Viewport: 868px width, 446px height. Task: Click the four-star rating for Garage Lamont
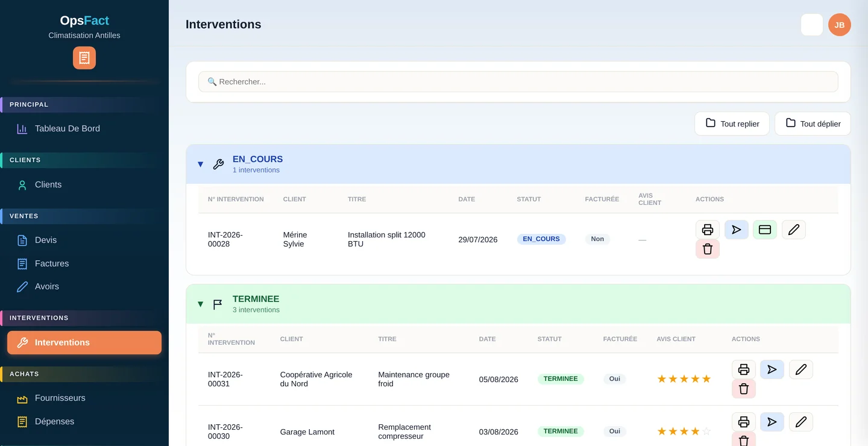684,432
